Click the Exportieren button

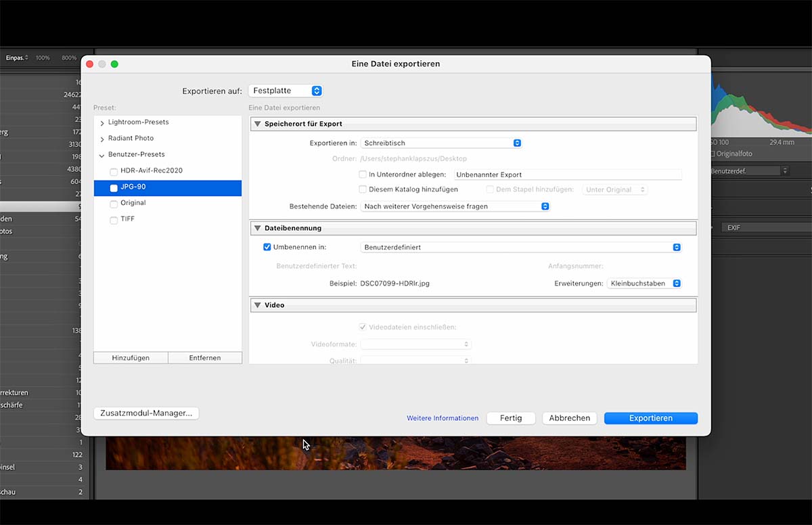point(650,418)
